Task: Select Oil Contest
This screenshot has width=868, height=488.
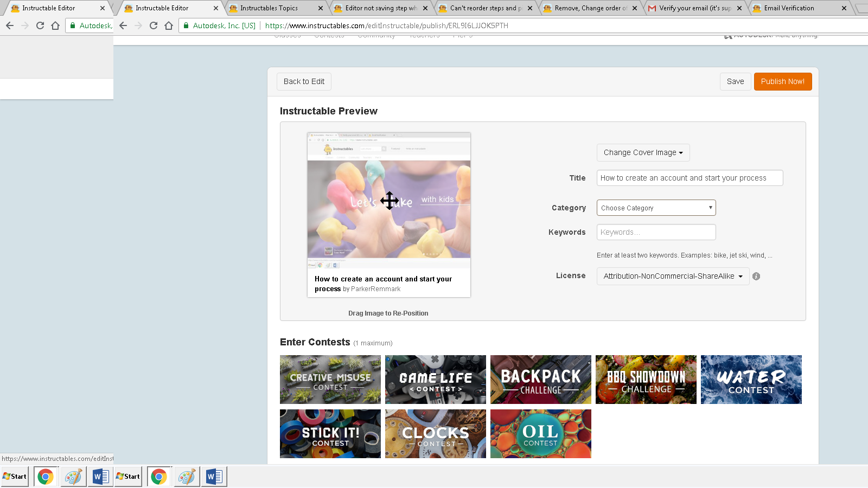Action: [541, 434]
